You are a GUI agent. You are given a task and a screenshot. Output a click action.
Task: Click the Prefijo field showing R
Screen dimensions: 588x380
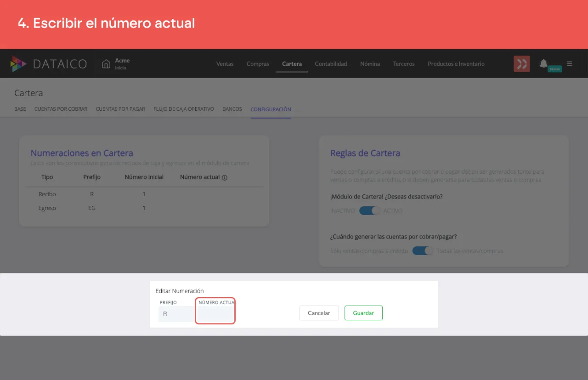pos(176,314)
